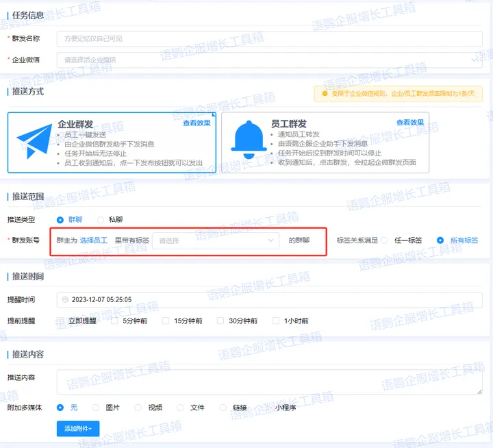Select the 群聊 push type radio button

pos(60,220)
